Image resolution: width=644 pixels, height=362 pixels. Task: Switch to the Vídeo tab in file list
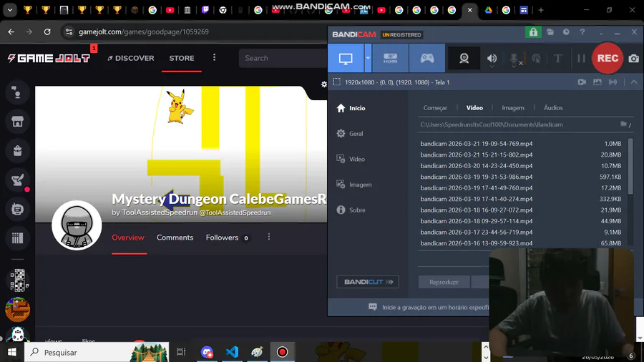(474, 107)
